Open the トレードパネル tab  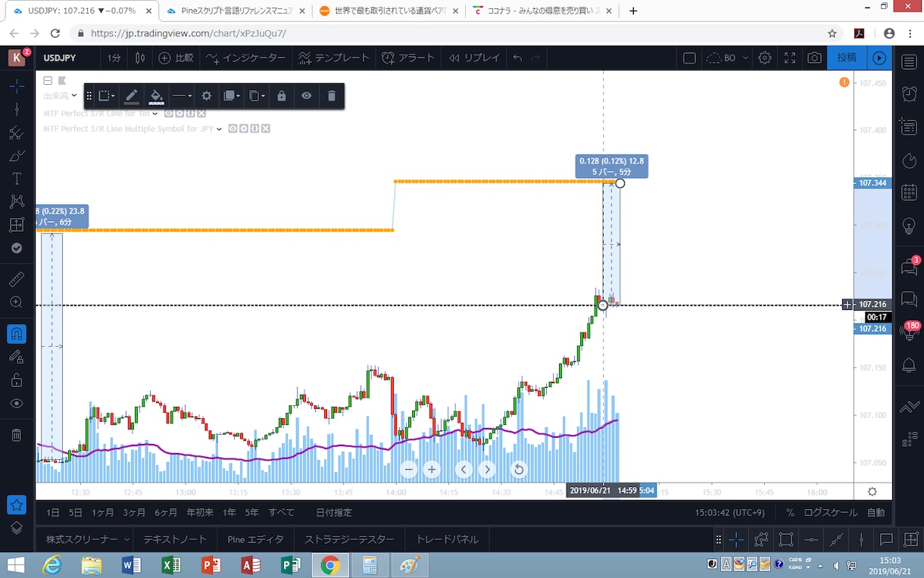[447, 540]
